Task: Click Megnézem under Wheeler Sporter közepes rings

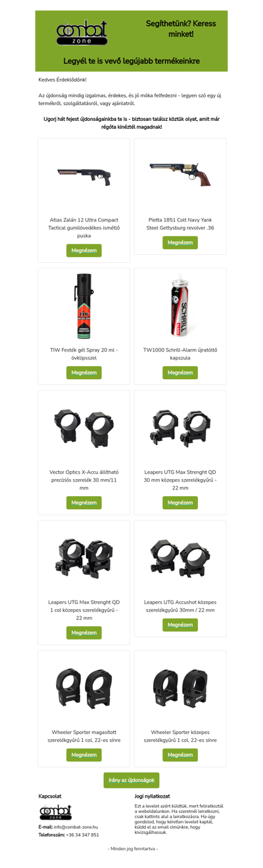Action: (180, 755)
